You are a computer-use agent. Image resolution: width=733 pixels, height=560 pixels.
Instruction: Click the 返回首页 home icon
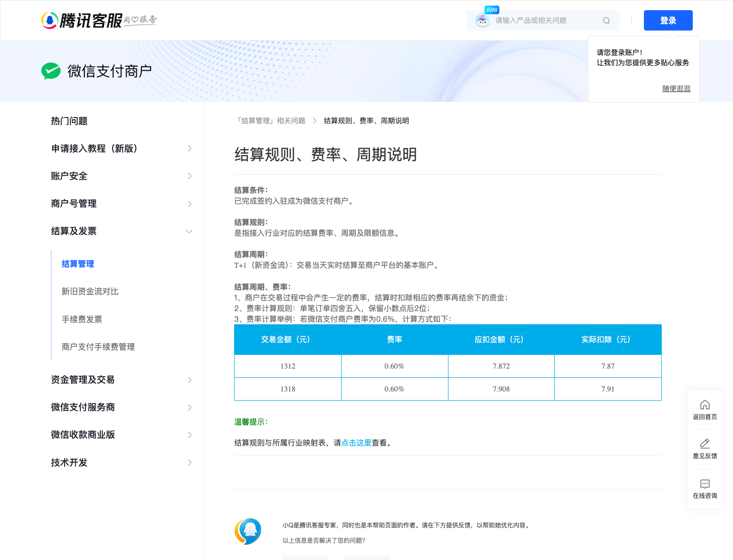[705, 405]
